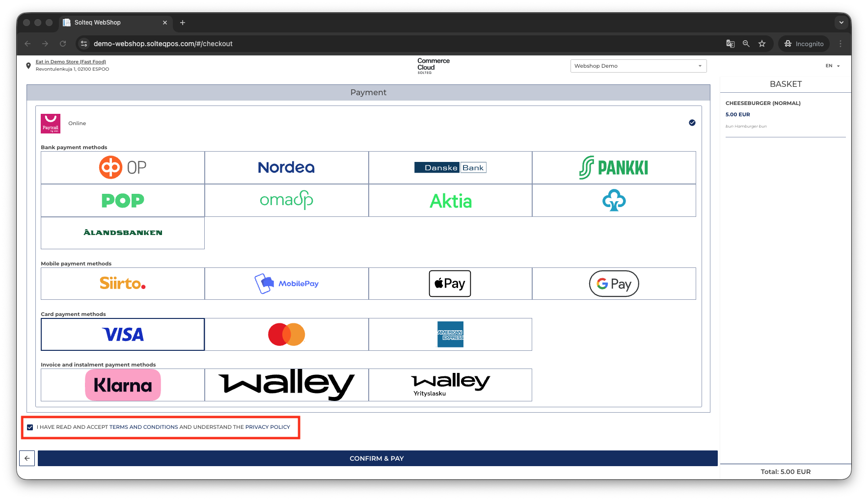The height and width of the screenshot is (500, 868).
Task: Click the Incognito profile button
Action: click(804, 44)
